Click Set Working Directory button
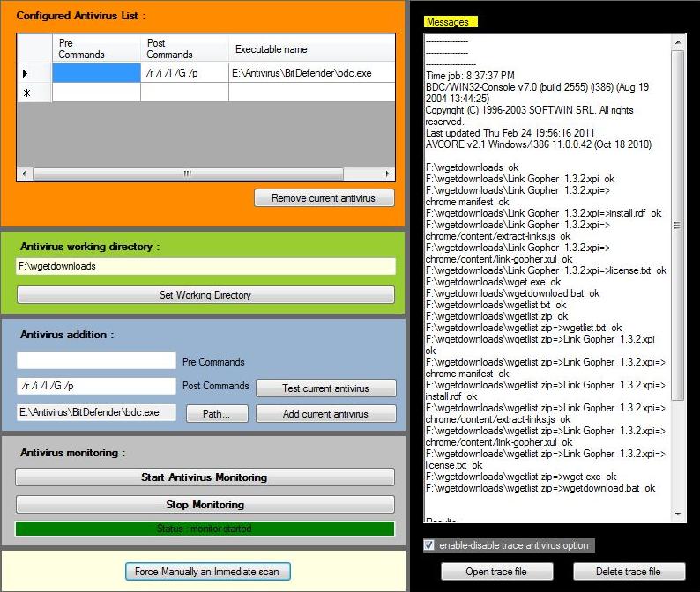This screenshot has width=700, height=592. [x=205, y=295]
